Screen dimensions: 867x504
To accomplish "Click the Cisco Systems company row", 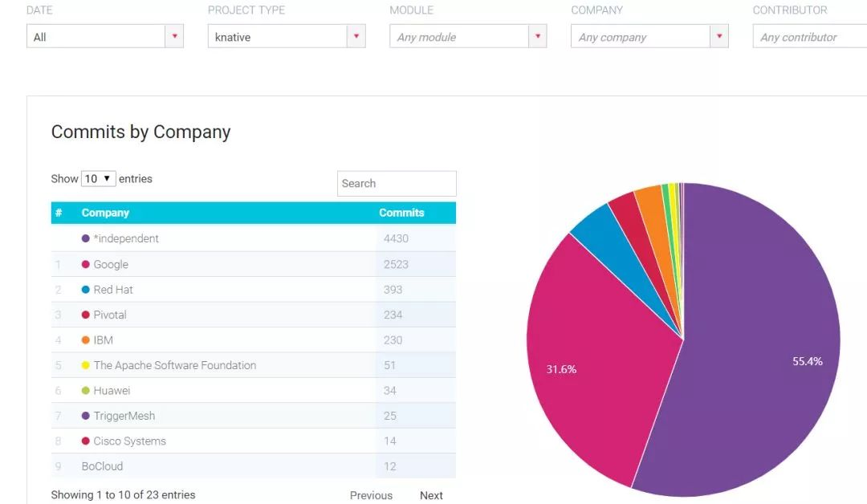I will pos(253,441).
